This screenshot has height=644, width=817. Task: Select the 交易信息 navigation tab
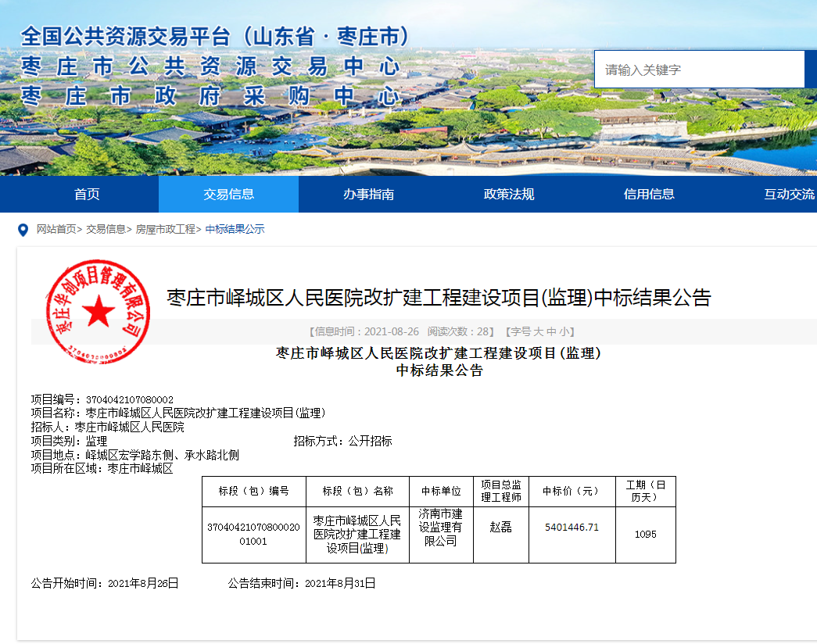[228, 195]
